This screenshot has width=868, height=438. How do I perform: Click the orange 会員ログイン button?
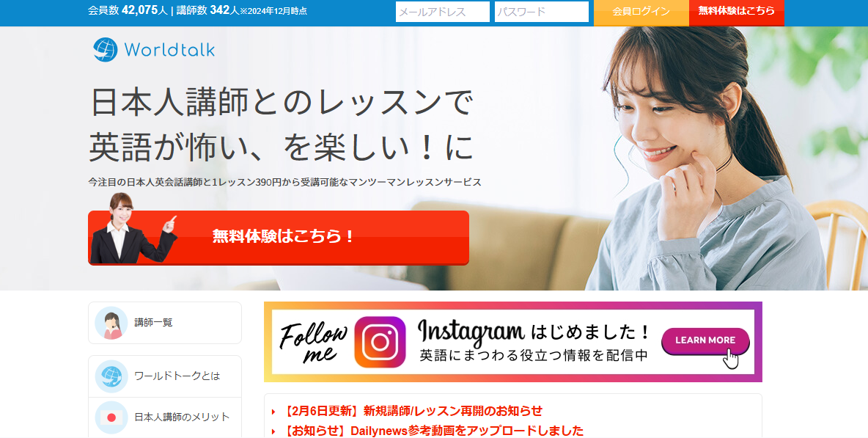[641, 12]
